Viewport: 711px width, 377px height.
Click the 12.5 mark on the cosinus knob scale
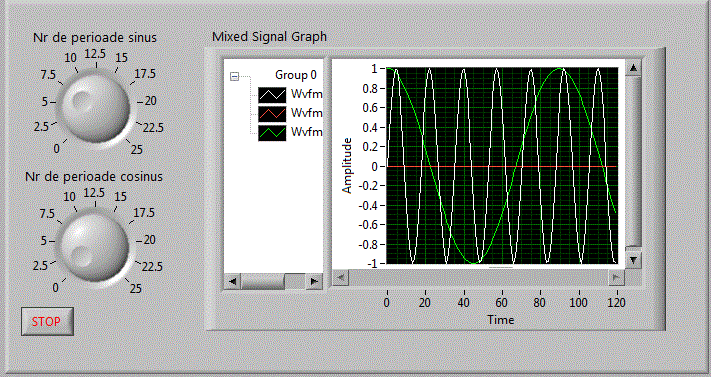click(x=94, y=193)
